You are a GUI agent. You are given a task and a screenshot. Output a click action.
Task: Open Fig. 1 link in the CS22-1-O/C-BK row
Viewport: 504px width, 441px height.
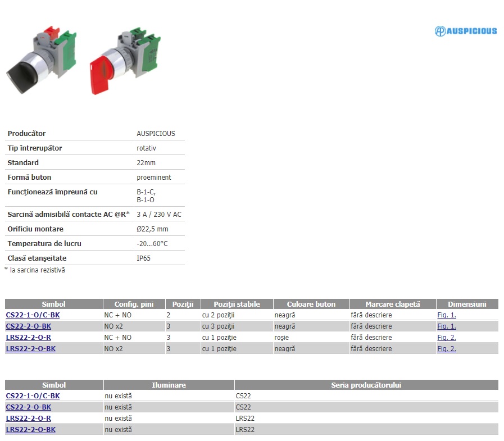447,315
